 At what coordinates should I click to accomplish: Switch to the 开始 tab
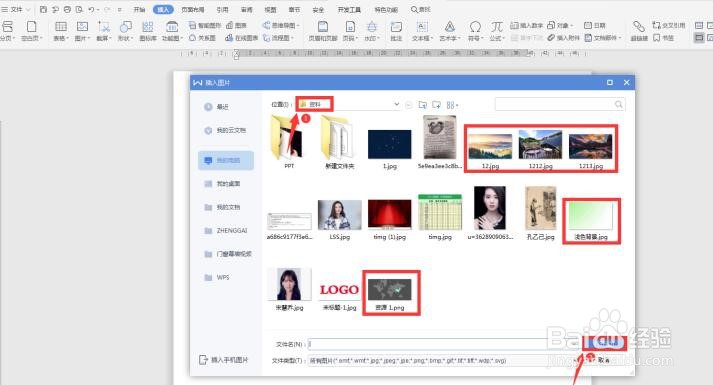point(139,9)
